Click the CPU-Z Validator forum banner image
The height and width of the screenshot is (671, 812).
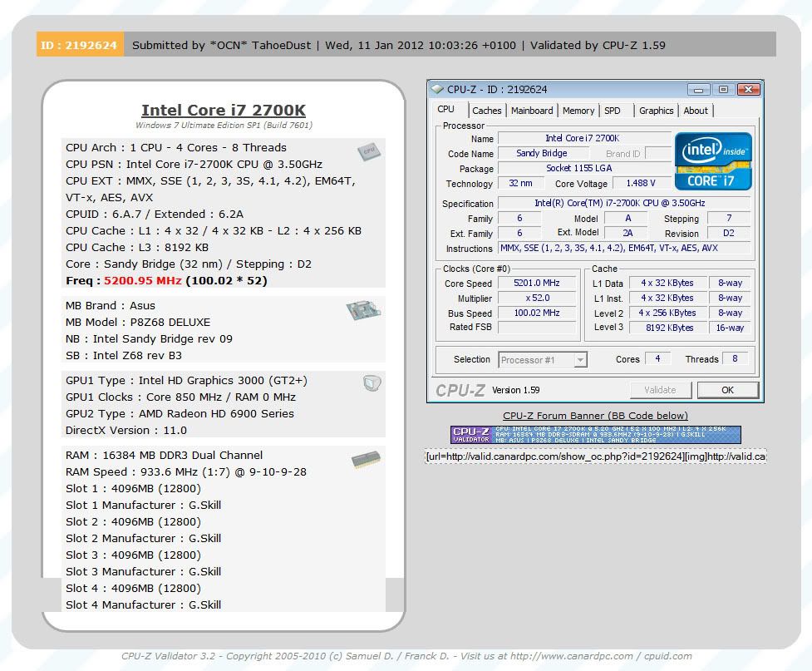596,434
